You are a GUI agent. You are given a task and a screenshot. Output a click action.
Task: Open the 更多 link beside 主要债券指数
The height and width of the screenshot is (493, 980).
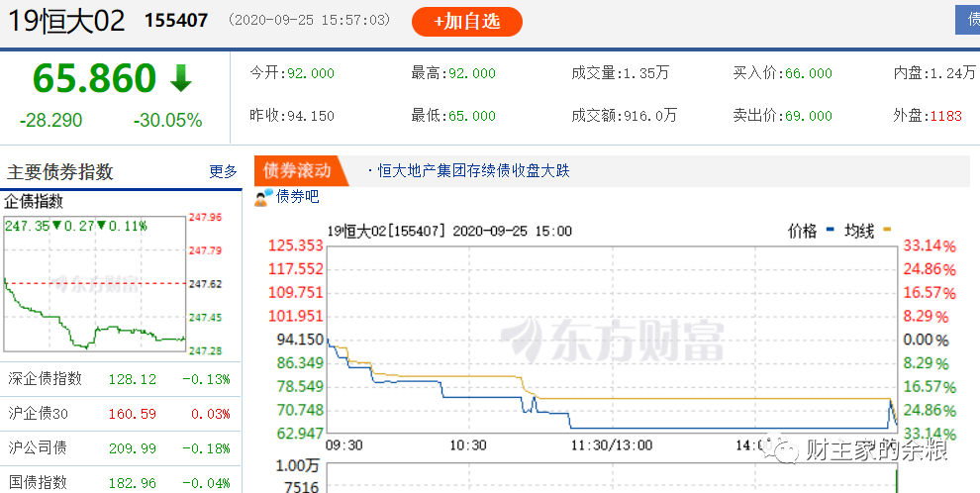point(223,172)
